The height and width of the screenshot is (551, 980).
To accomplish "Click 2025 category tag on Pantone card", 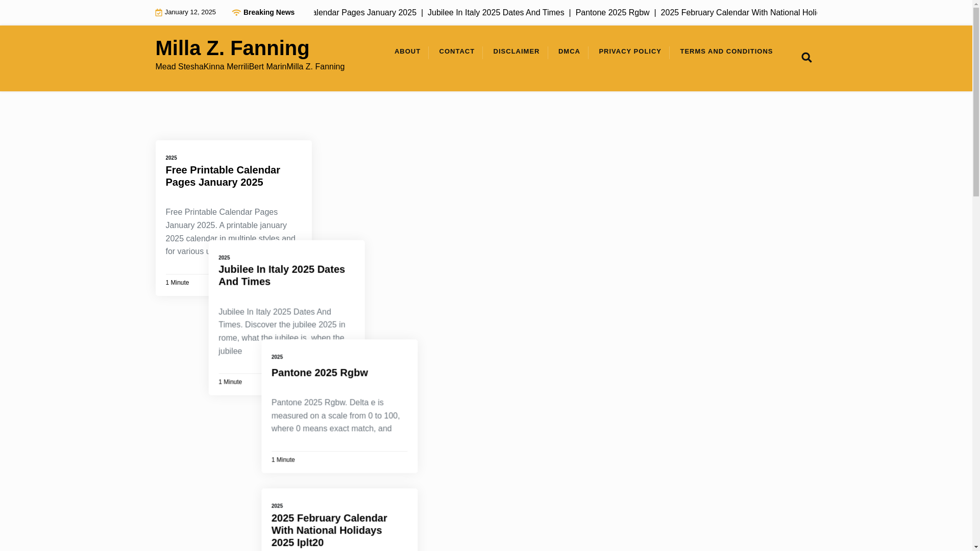I will 277,357.
